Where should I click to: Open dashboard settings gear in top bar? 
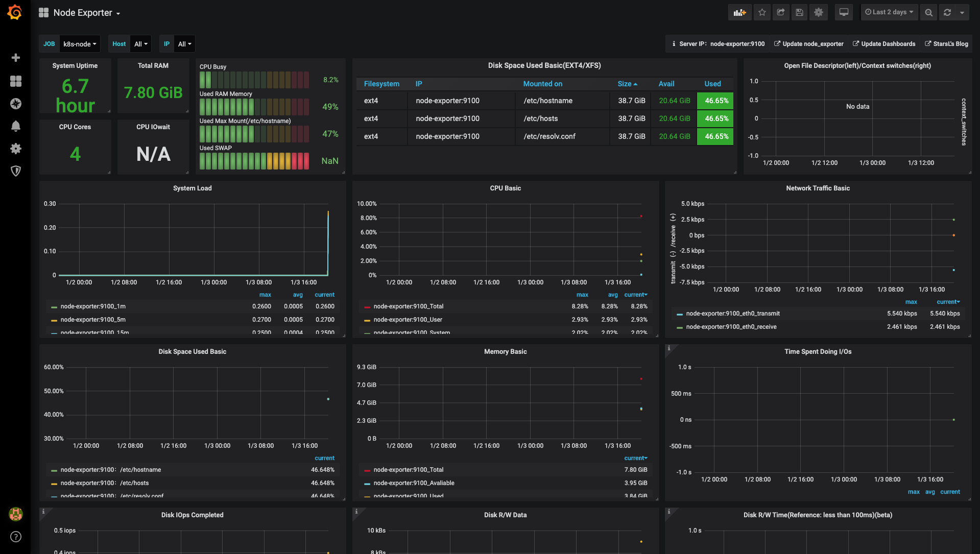click(x=819, y=12)
